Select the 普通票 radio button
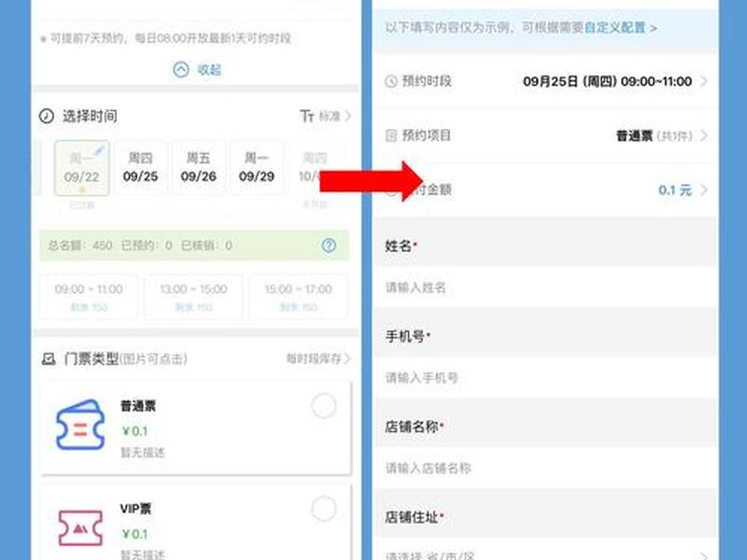The height and width of the screenshot is (560, 747). (324, 406)
